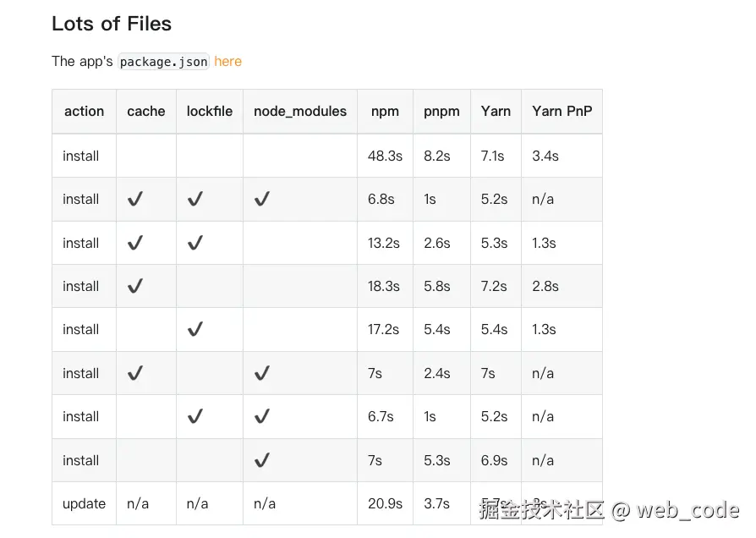Open the orange "here" link
Screen dimensions: 756x538
[227, 61]
